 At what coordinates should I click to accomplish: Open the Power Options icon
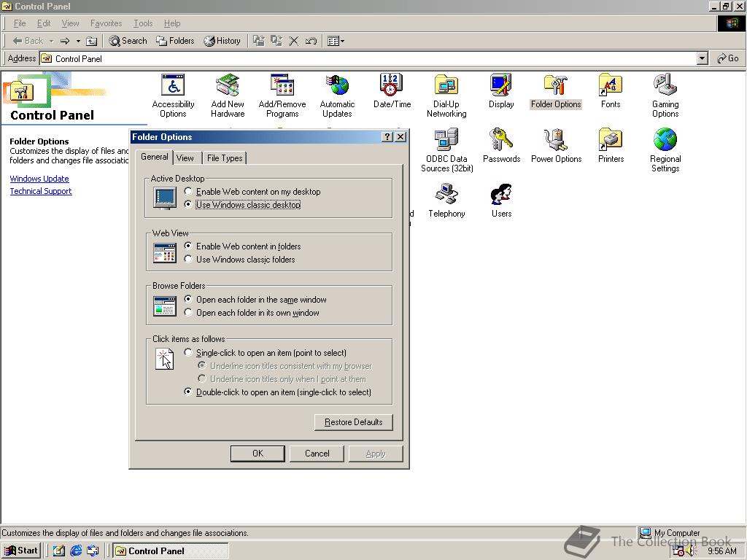point(556,146)
